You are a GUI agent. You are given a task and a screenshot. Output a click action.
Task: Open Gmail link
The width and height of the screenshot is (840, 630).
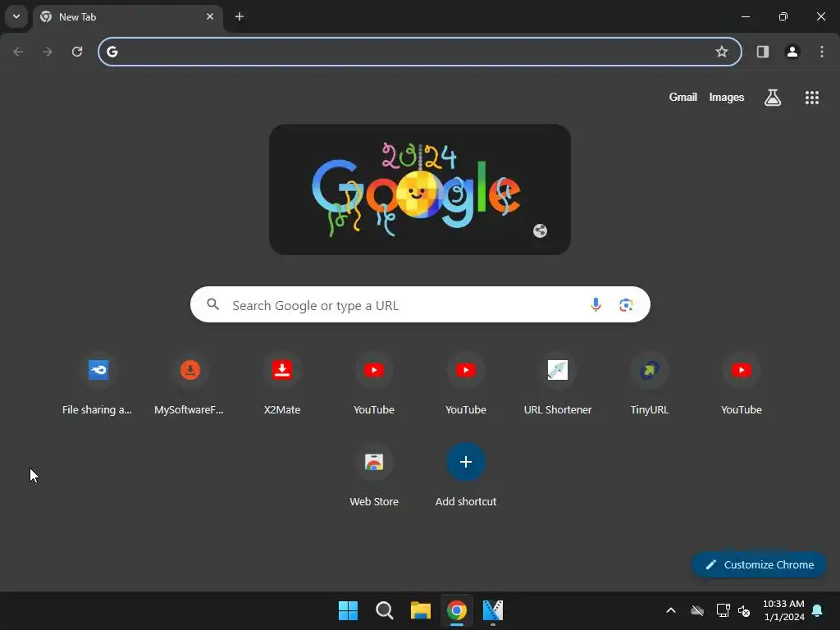pos(683,97)
